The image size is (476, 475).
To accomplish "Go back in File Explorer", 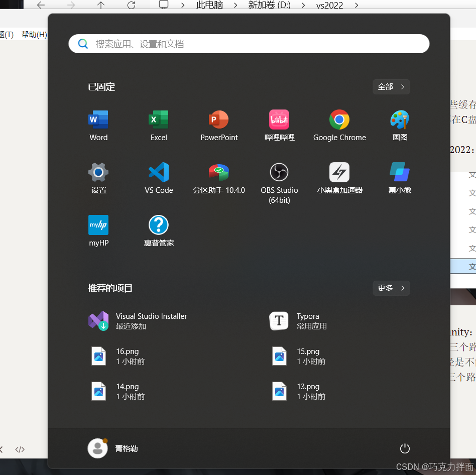I will 41,5.
